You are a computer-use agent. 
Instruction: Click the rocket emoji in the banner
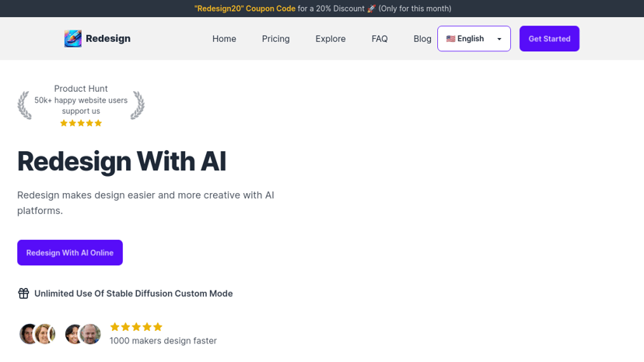371,9
